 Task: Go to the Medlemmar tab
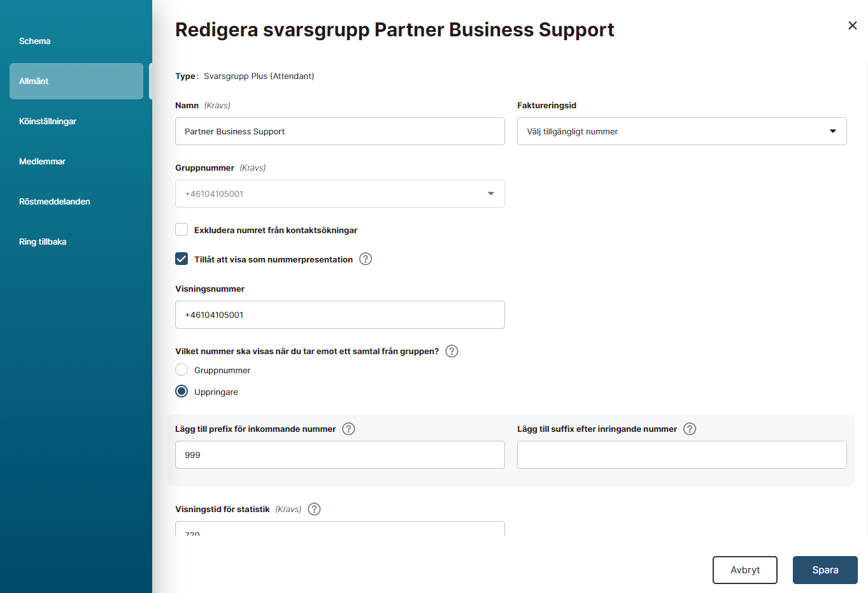(42, 161)
